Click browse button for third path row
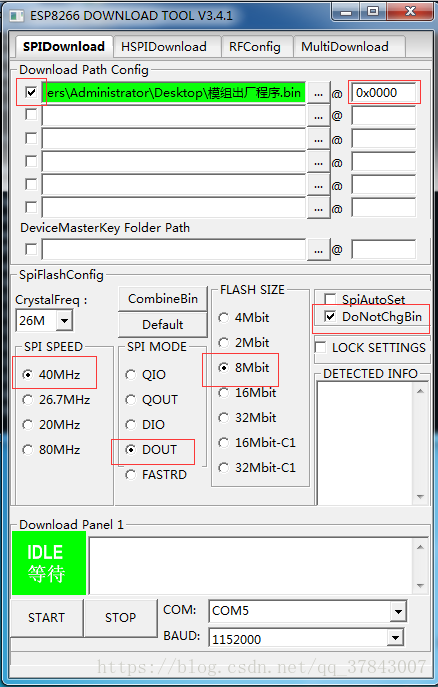 click(318, 140)
